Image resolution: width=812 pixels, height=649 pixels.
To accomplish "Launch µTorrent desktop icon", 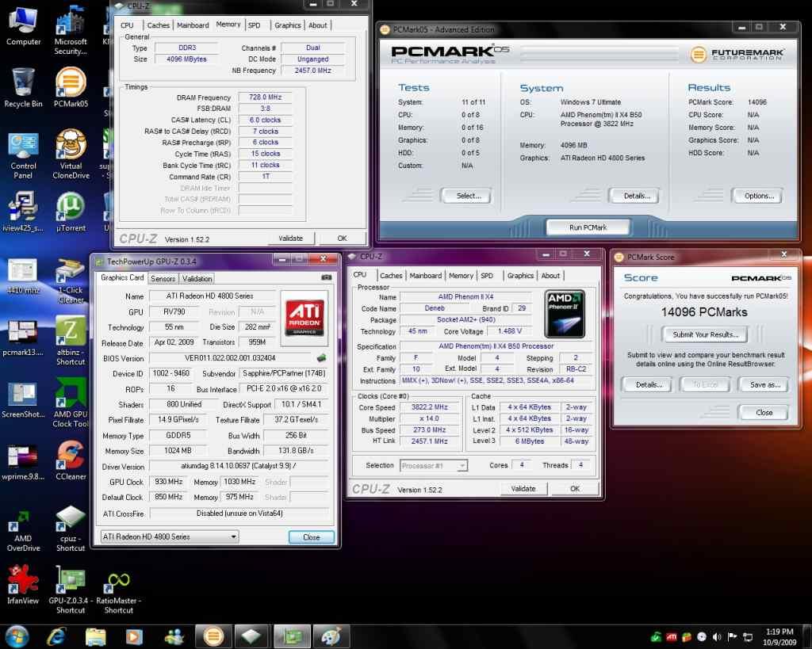I will [x=71, y=211].
